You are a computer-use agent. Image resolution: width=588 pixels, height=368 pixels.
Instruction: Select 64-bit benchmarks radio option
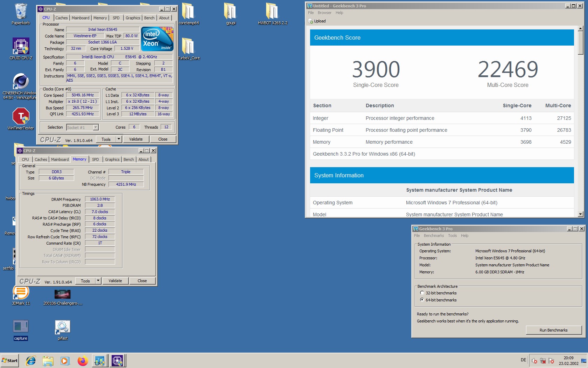tap(422, 300)
